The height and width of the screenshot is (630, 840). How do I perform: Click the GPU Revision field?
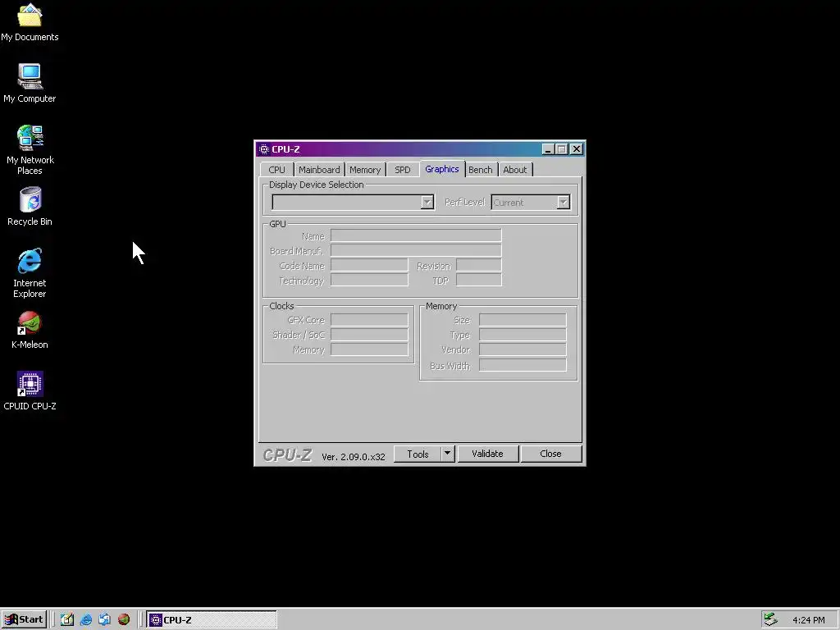point(478,265)
